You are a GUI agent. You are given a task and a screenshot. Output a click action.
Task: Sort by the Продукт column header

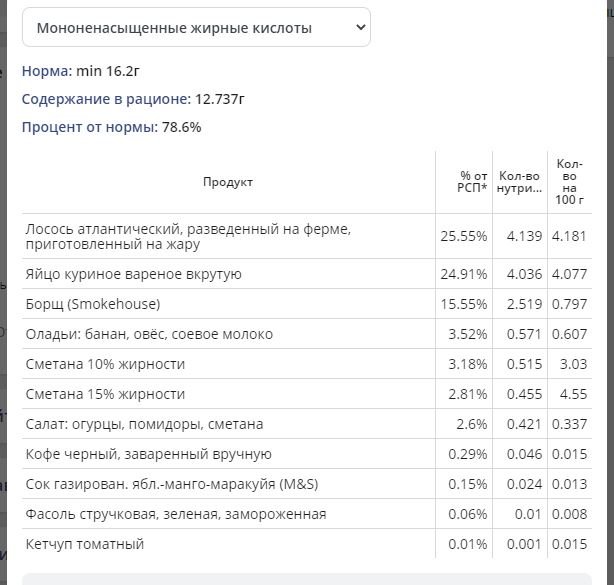(x=228, y=182)
